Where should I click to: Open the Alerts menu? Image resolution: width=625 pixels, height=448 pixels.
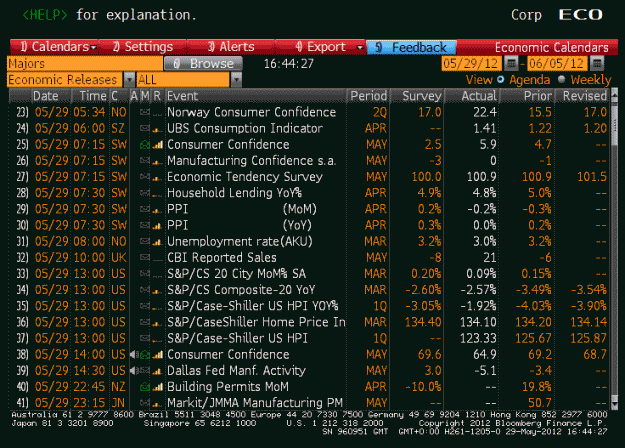coord(231,47)
